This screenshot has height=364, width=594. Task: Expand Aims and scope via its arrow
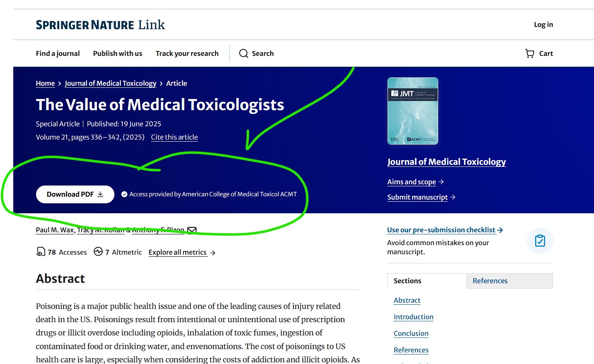tap(441, 181)
